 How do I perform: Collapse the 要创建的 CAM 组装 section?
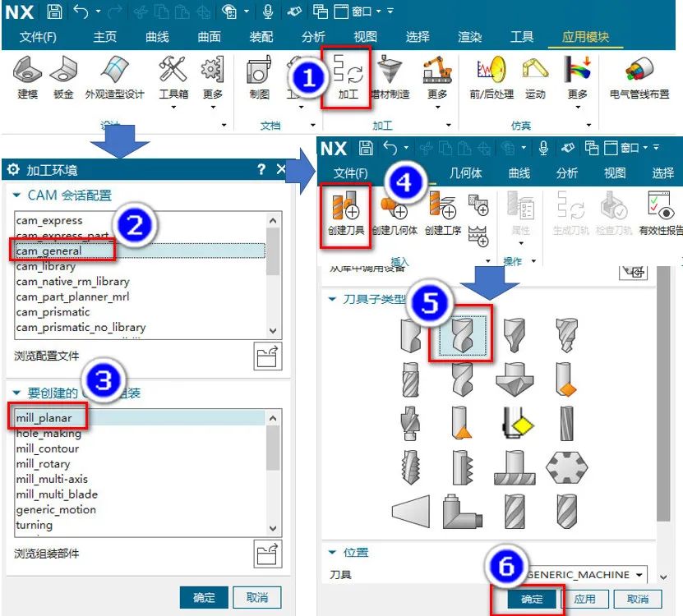pyautogui.click(x=16, y=393)
